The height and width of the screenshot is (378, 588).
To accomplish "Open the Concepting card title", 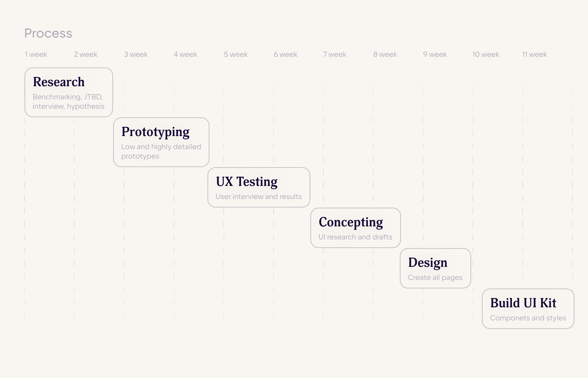I will click(351, 222).
